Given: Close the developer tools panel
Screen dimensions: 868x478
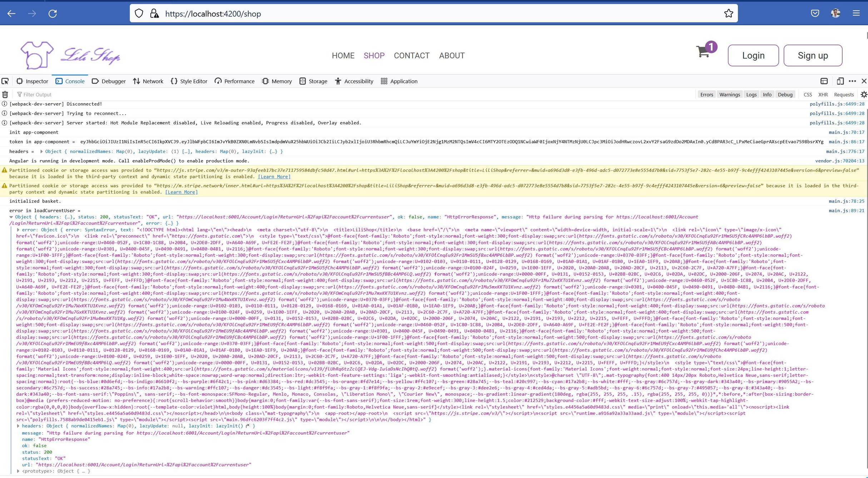Looking at the screenshot, I should pos(864,81).
